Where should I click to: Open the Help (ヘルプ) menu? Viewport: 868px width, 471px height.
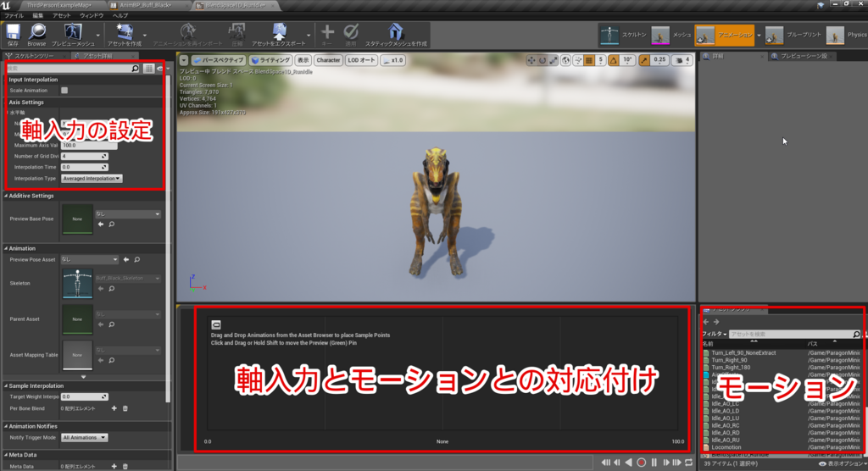point(120,15)
